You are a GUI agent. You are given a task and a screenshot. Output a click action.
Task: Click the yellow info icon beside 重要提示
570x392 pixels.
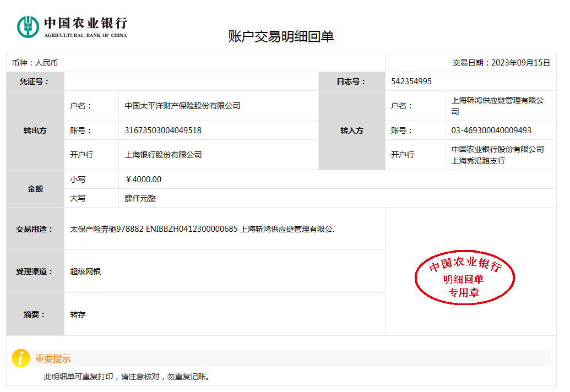tap(21, 358)
